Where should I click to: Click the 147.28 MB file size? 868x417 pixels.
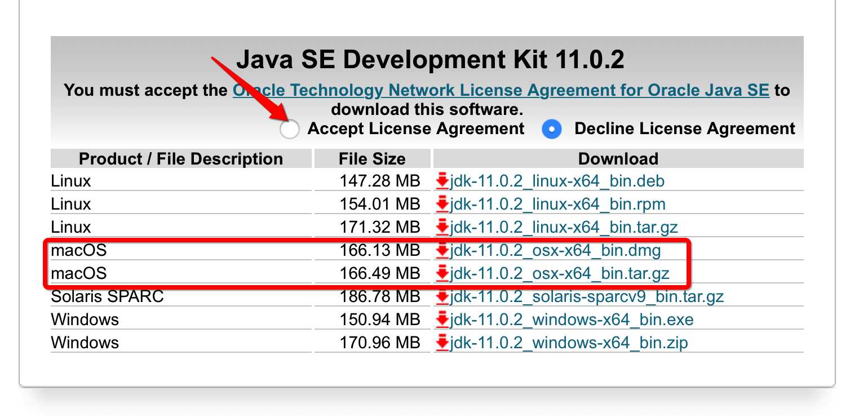point(380,181)
